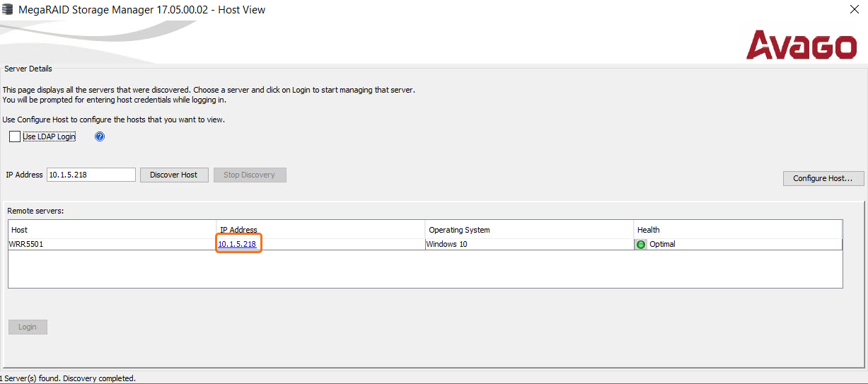
Task: Click the green Optimal health status icon
Action: 642,245
